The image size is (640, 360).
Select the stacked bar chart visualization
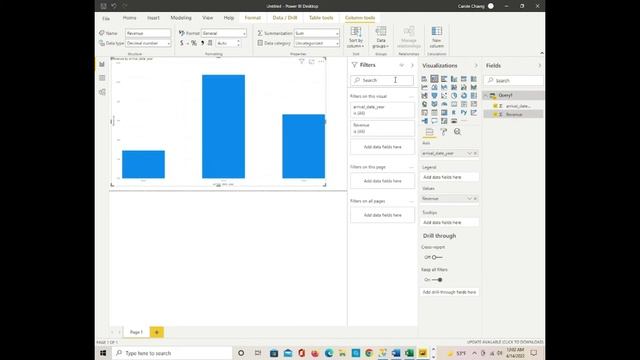click(424, 79)
